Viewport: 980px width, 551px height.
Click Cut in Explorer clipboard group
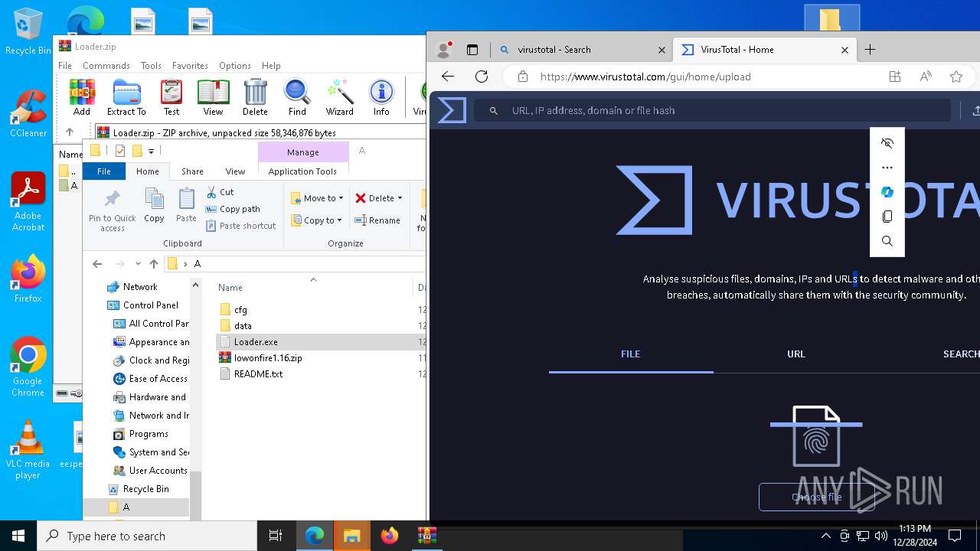coord(220,192)
